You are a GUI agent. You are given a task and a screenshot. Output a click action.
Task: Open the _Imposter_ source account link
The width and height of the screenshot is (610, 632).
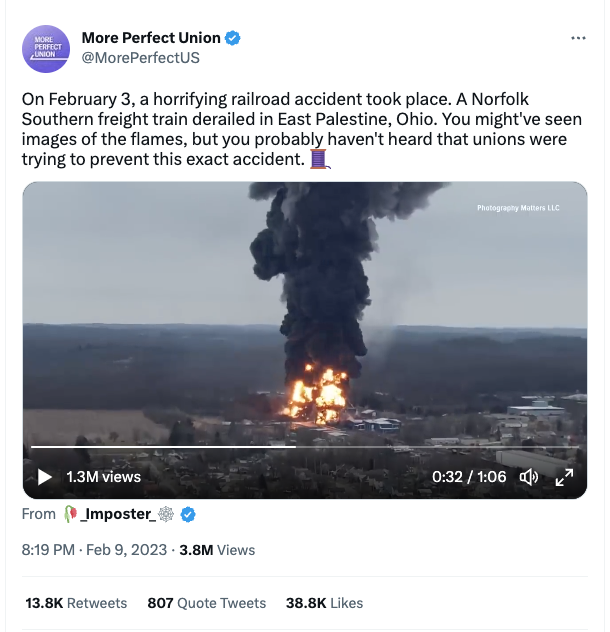point(116,514)
